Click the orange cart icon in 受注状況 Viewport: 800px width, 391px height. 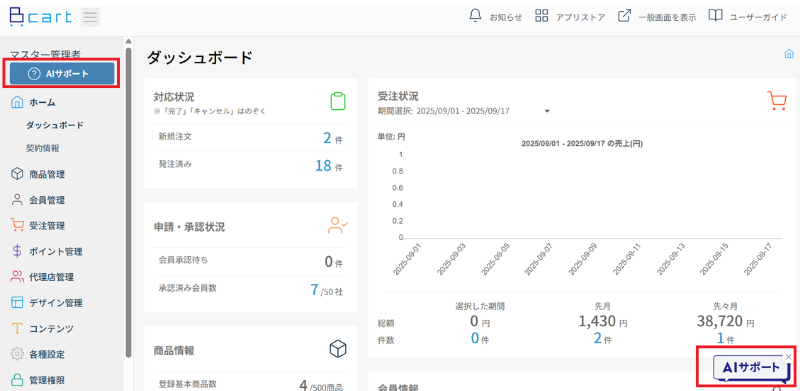pyautogui.click(x=777, y=101)
